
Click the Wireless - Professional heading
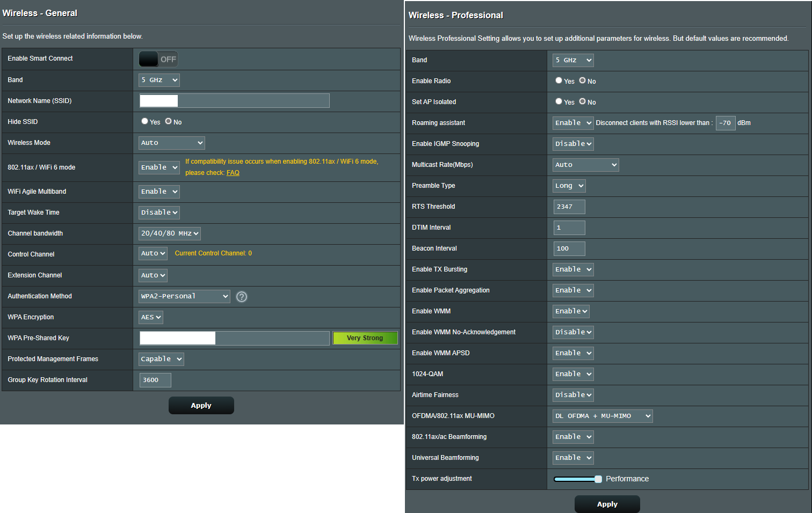pos(455,15)
